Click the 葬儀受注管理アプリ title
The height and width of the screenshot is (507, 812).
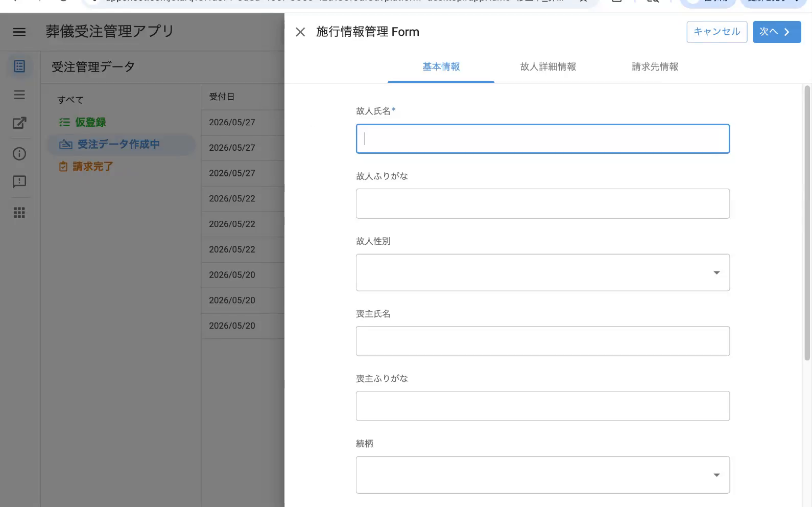110,32
